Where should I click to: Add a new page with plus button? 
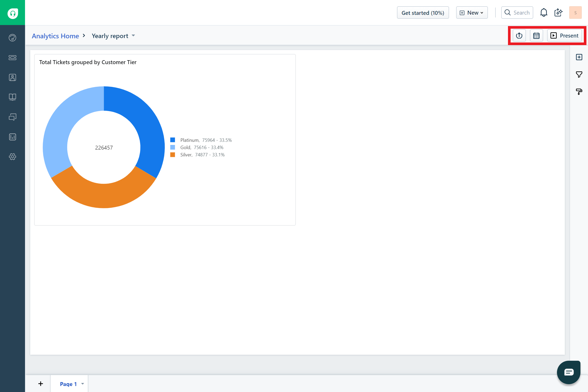[41, 384]
